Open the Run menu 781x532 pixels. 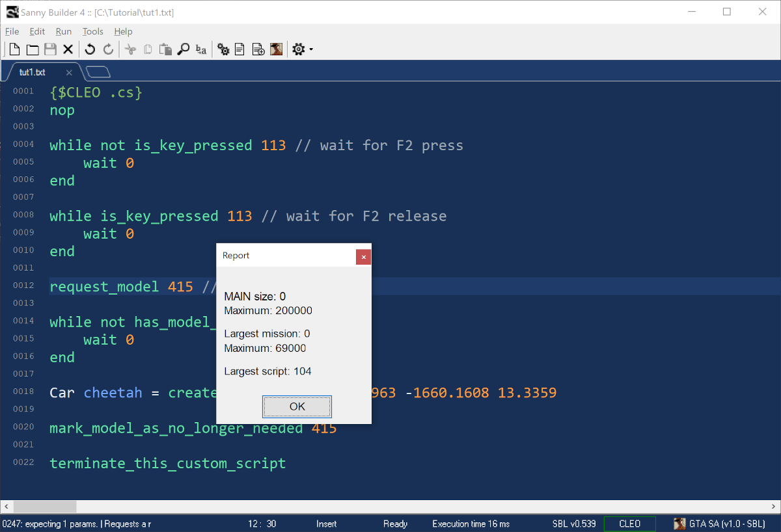(x=63, y=31)
